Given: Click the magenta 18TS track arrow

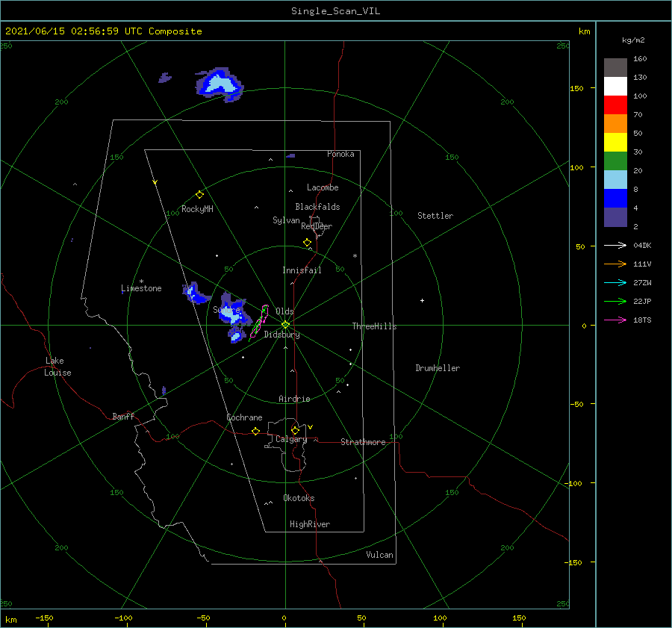Looking at the screenshot, I should (615, 320).
